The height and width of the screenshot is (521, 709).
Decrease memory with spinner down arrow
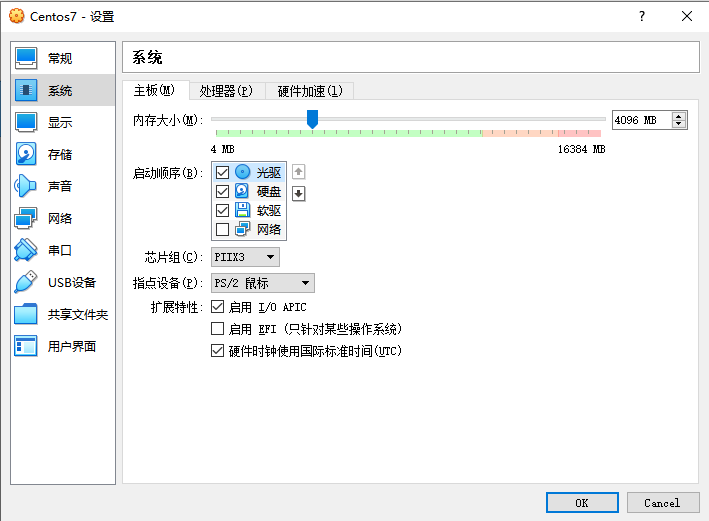(x=678, y=123)
